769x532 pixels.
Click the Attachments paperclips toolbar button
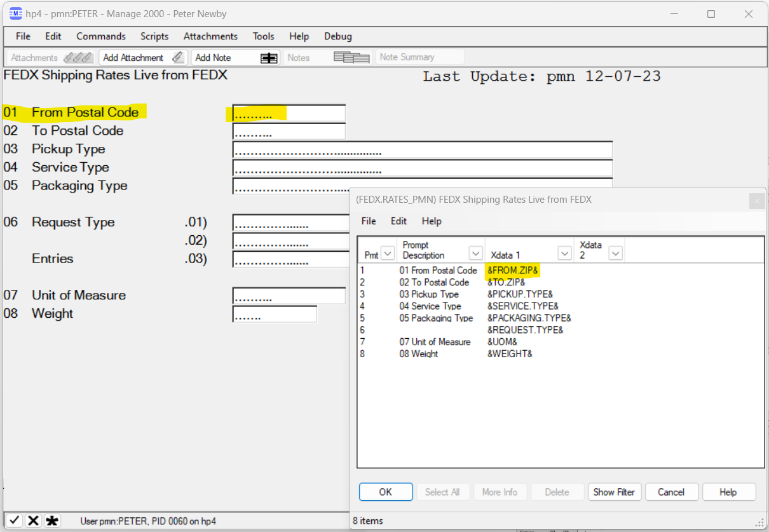point(51,57)
